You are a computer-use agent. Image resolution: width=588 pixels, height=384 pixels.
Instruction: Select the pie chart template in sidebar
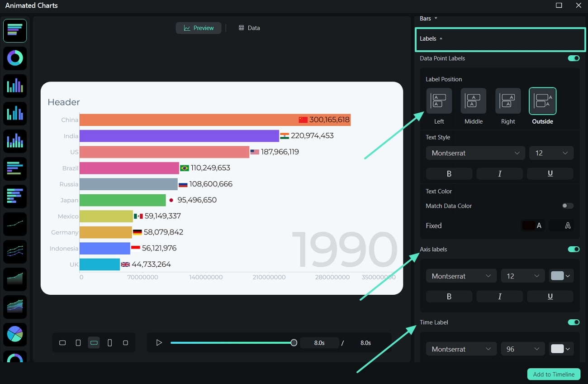coord(15,334)
